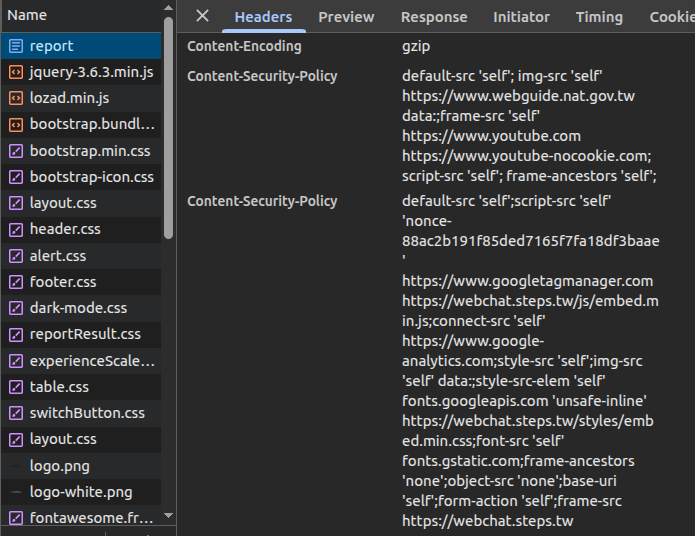The width and height of the screenshot is (695, 536).
Task: Click the image thumbnail beside logo-white.png
Action: point(16,492)
